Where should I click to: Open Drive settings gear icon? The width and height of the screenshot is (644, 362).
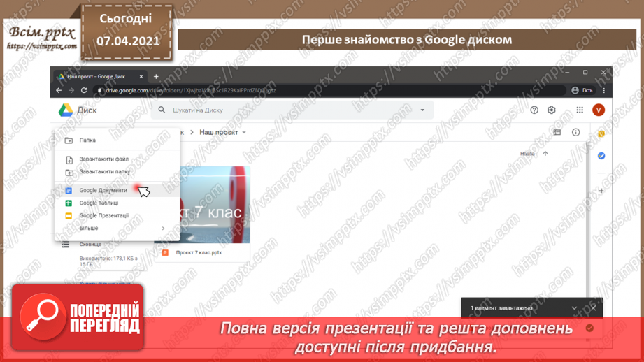pos(552,110)
